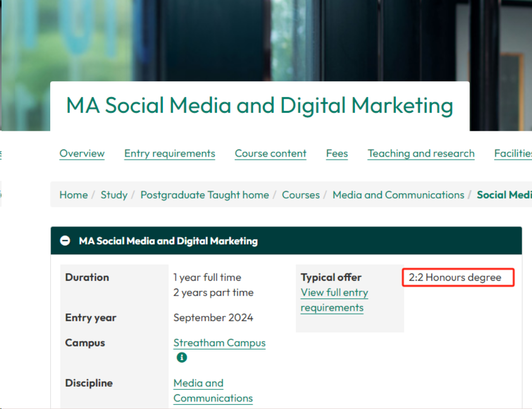
Task: Open Postgraduate Taught home breadcrumb
Action: click(x=205, y=195)
